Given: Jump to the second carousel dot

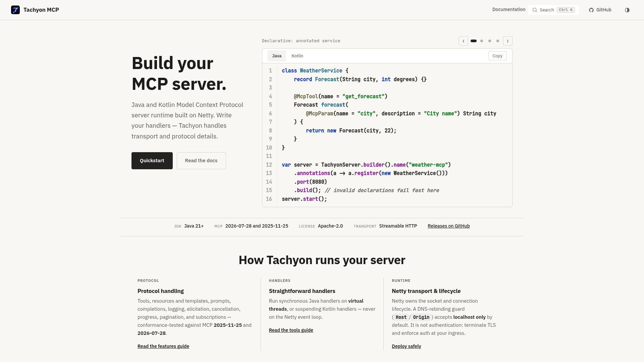Looking at the screenshot, I should click(x=482, y=41).
